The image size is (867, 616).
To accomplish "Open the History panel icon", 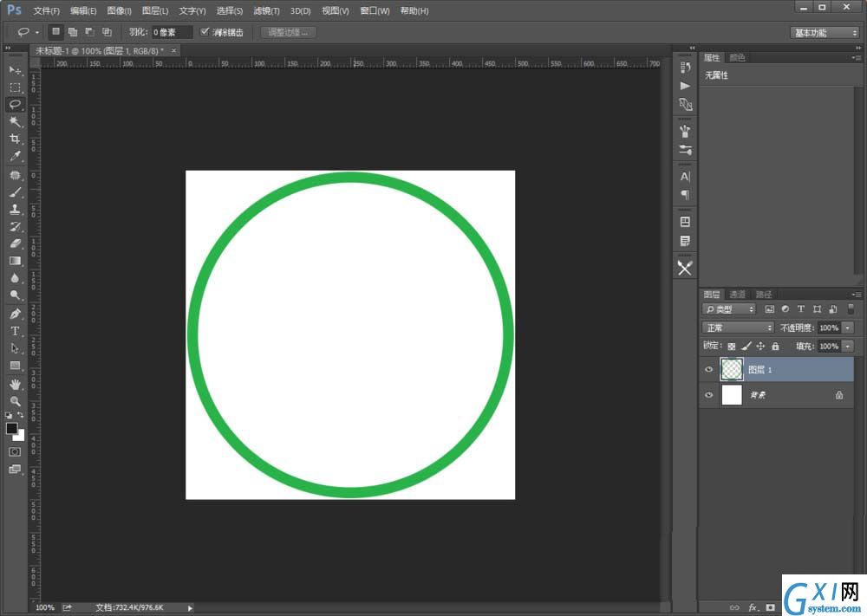I will tap(685, 68).
